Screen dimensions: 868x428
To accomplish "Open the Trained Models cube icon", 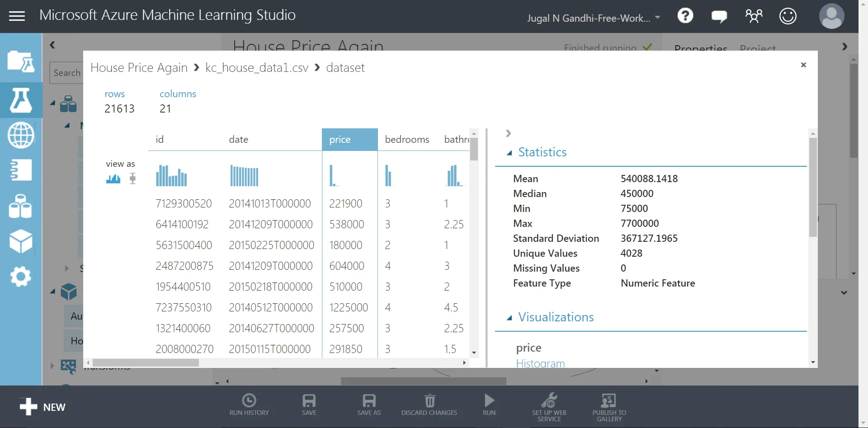I will click(x=21, y=241).
